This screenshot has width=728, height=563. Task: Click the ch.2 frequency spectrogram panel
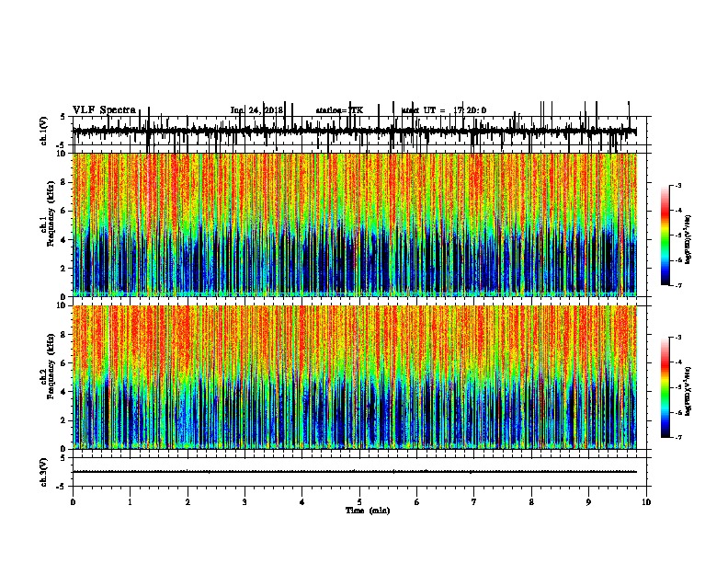pos(355,377)
